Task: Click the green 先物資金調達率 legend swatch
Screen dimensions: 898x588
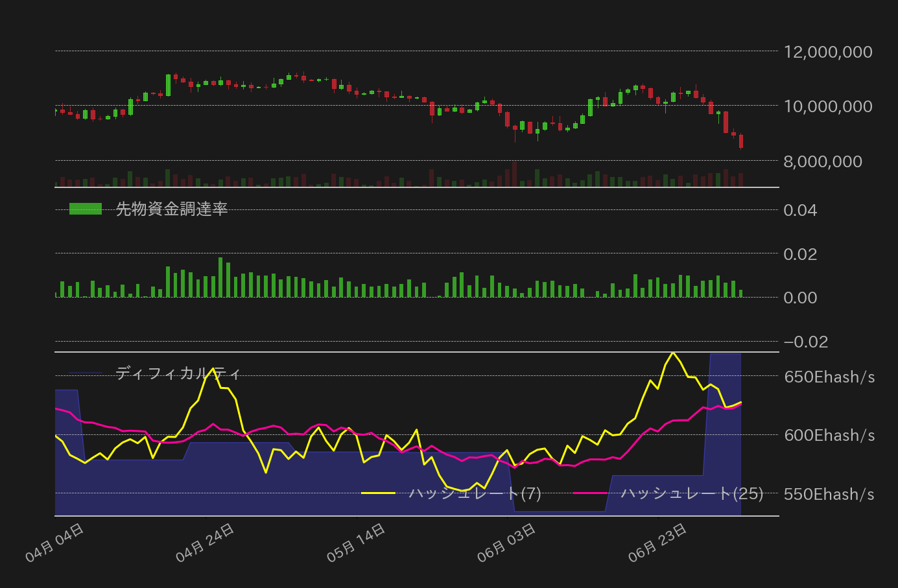Action: coord(86,209)
